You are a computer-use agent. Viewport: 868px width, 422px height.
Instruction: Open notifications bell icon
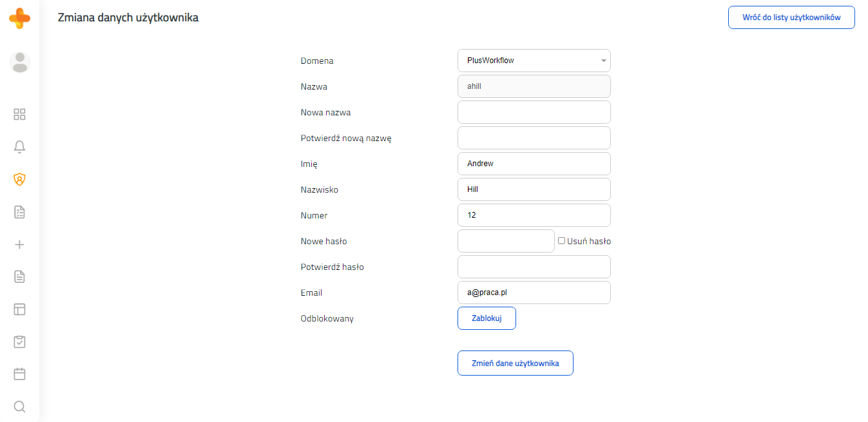pos(19,147)
